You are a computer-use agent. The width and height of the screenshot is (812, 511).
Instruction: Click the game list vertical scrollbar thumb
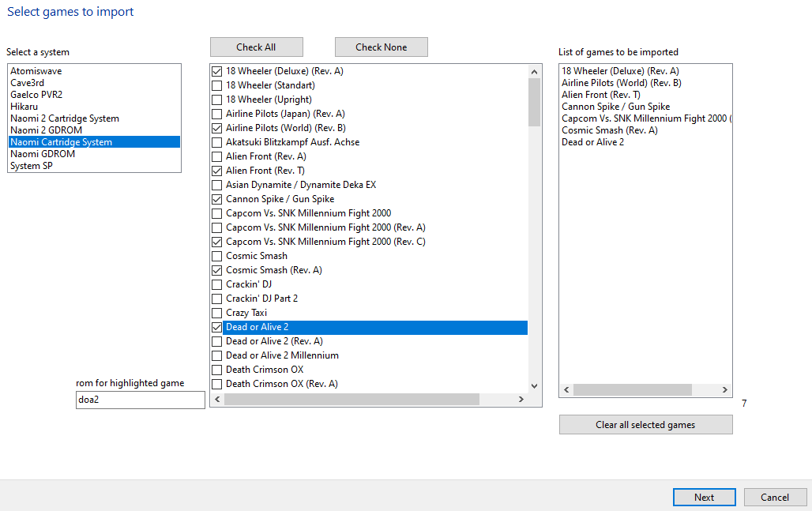tap(535, 102)
